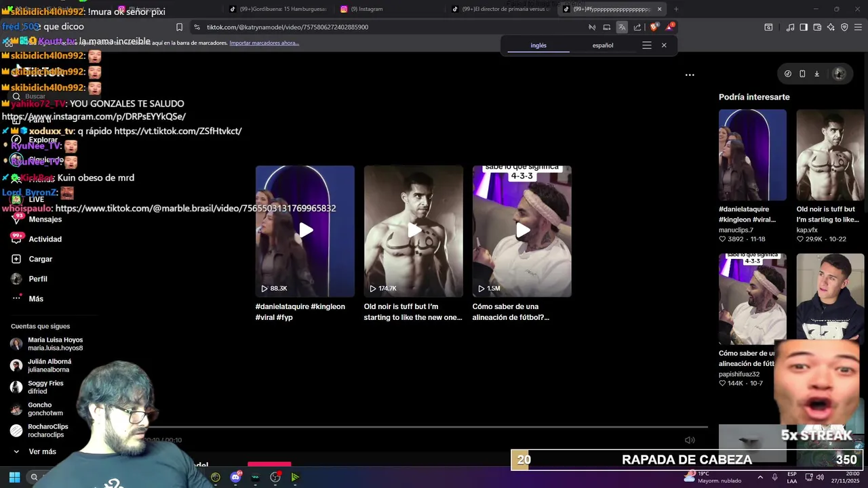Open a new browser tab

click(676, 9)
